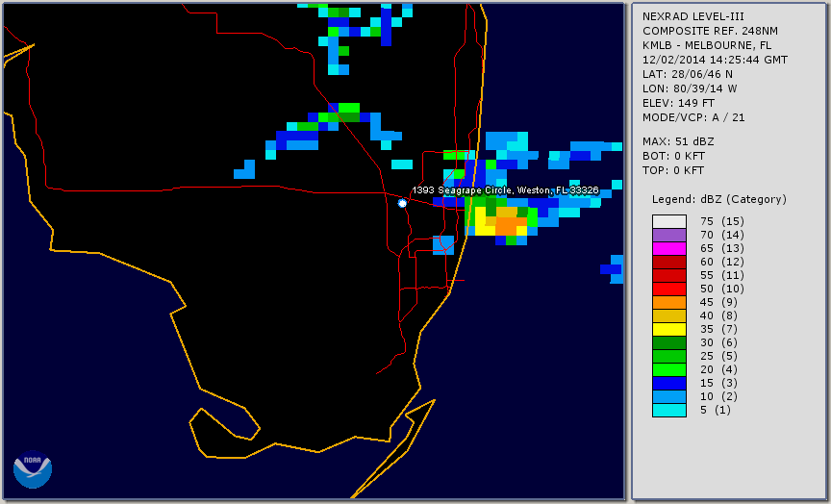
Task: Select the 45 dBZ orange legend swatch
Action: (x=669, y=302)
